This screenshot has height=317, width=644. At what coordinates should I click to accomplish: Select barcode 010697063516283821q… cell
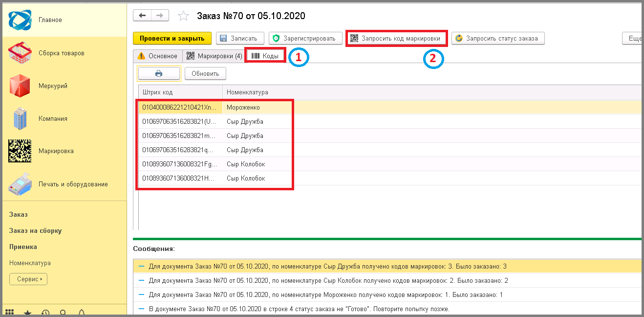click(181, 150)
